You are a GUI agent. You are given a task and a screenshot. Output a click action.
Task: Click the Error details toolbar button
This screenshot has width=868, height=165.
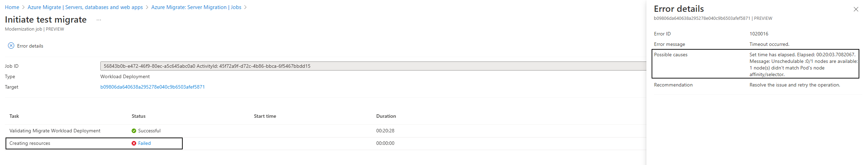pyautogui.click(x=26, y=46)
